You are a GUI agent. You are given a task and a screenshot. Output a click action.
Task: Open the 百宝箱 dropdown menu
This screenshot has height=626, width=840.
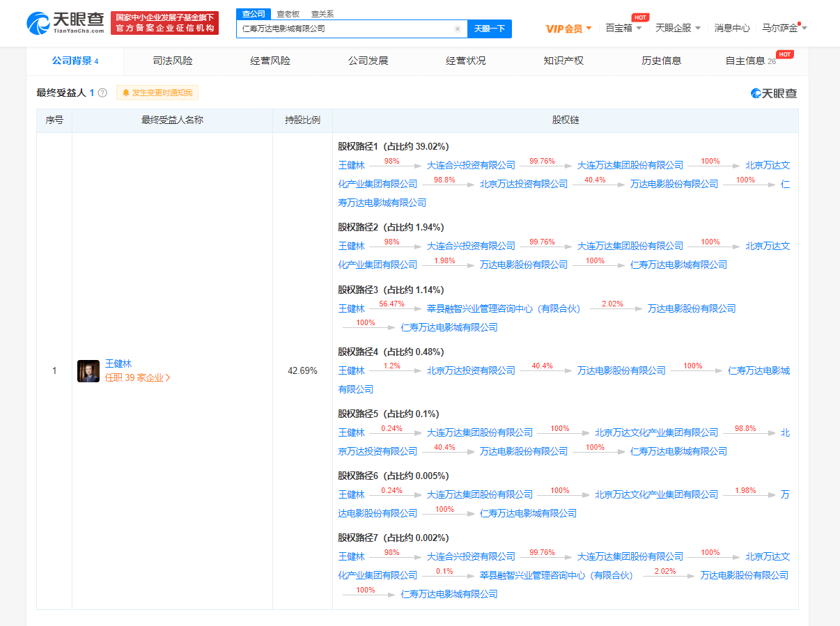pos(623,28)
